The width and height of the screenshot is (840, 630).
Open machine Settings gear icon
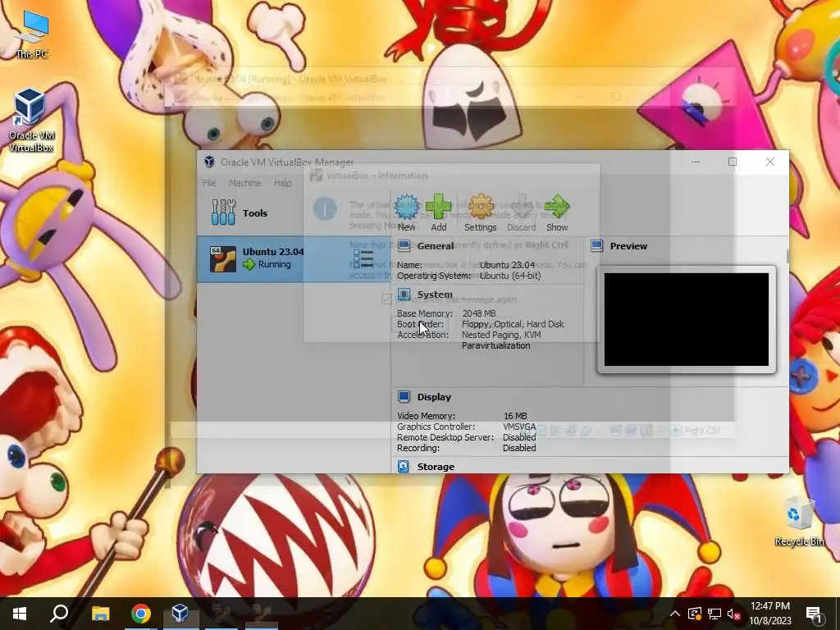(480, 207)
